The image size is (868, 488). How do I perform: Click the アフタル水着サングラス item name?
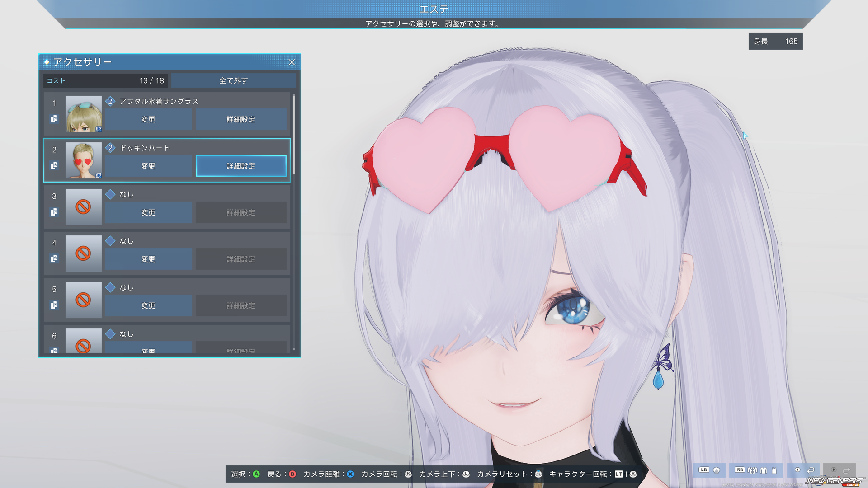tap(159, 101)
